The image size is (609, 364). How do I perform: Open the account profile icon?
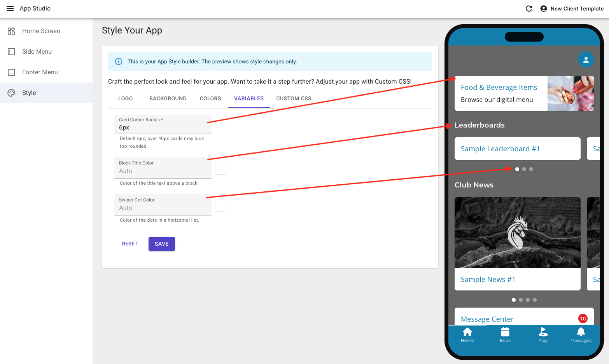(544, 9)
